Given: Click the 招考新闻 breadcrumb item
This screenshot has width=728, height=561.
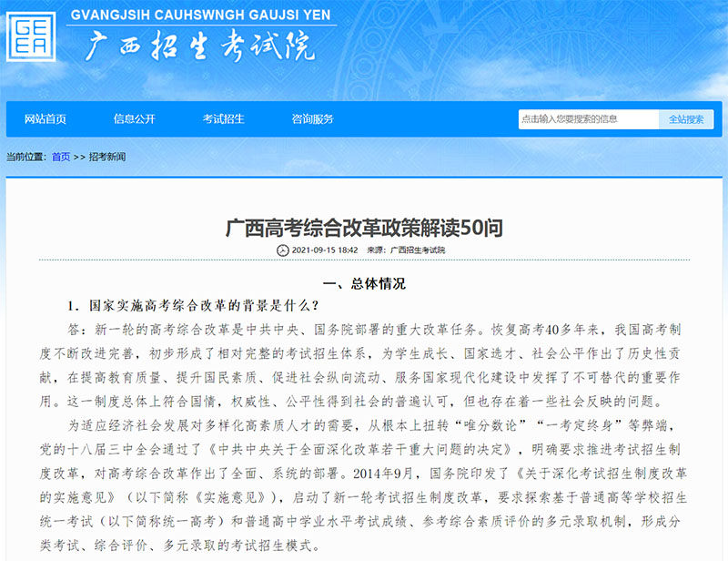Looking at the screenshot, I should click(x=107, y=157).
